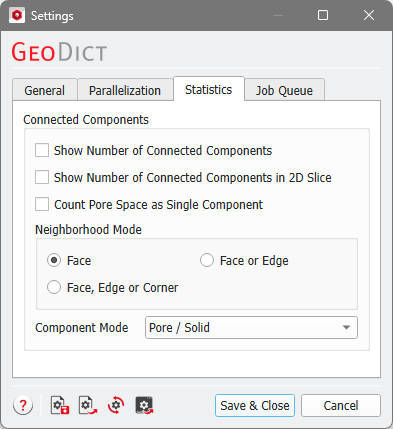This screenshot has height=429, width=393.
Task: Go to the Job Queue tab
Action: [284, 90]
